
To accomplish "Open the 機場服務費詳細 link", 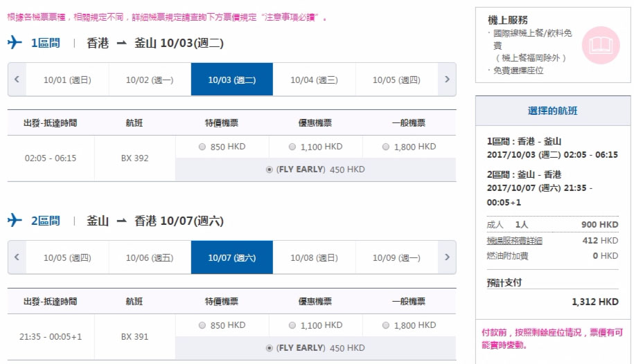I will (514, 241).
